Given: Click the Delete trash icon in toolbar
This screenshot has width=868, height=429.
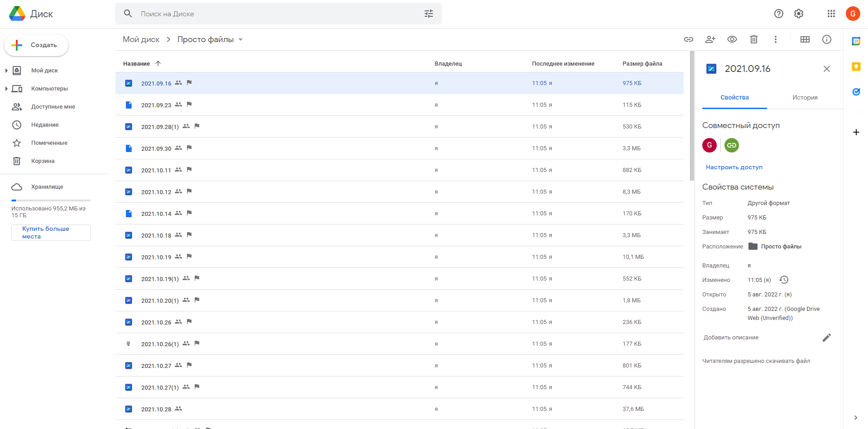Looking at the screenshot, I should pyautogui.click(x=754, y=39).
